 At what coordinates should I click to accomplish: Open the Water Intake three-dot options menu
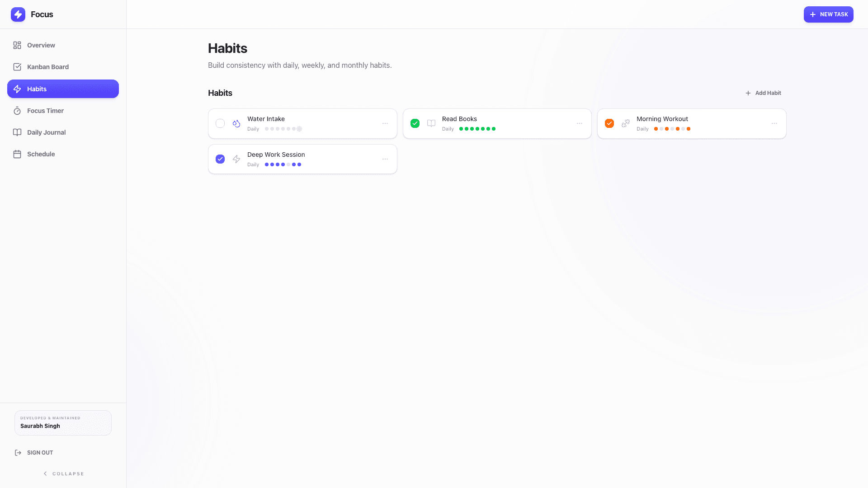click(385, 123)
